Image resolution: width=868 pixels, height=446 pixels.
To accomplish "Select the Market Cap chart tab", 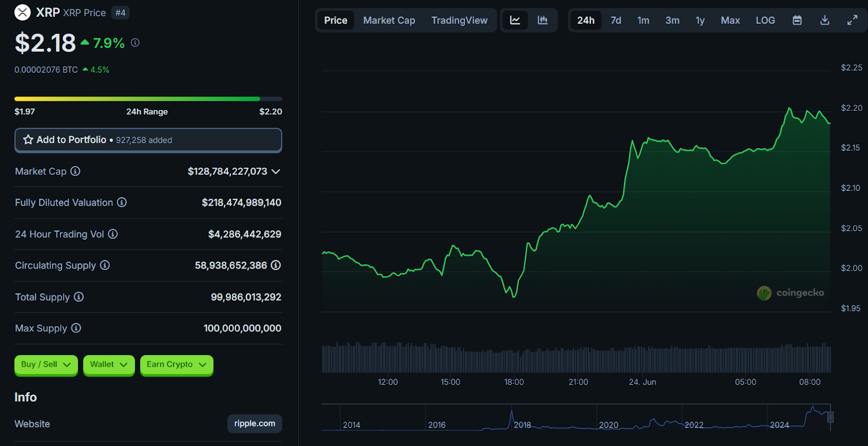I will click(389, 20).
